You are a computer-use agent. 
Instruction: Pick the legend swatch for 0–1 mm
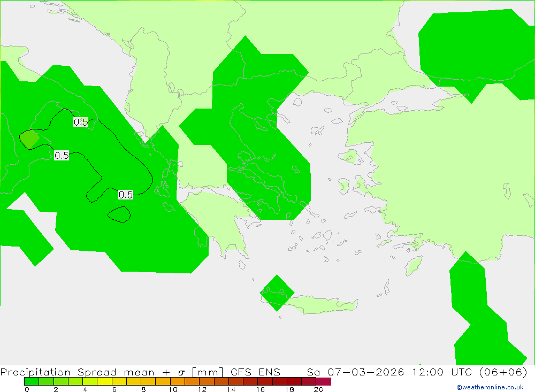point(32,381)
